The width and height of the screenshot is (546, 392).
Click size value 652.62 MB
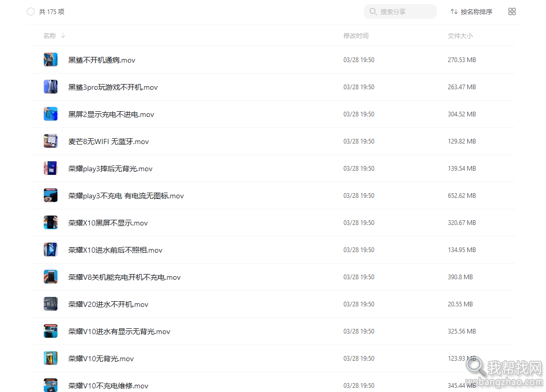tap(462, 196)
